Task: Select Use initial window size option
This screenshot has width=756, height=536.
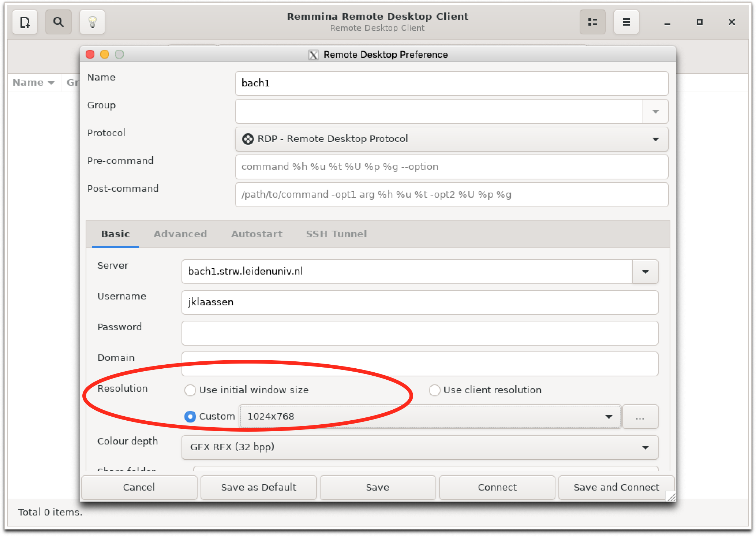Action: 190,390
